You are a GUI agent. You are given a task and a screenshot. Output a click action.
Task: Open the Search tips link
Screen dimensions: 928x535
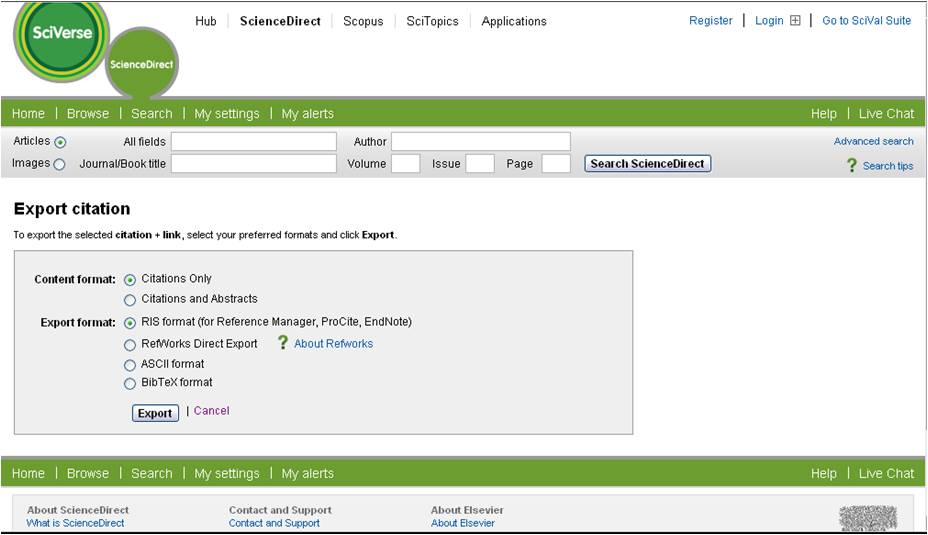888,166
